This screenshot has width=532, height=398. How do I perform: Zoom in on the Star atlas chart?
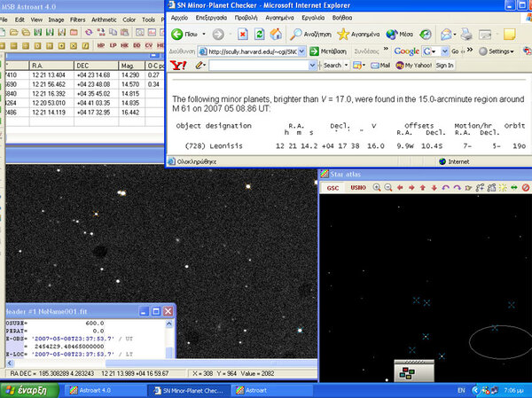377,187
